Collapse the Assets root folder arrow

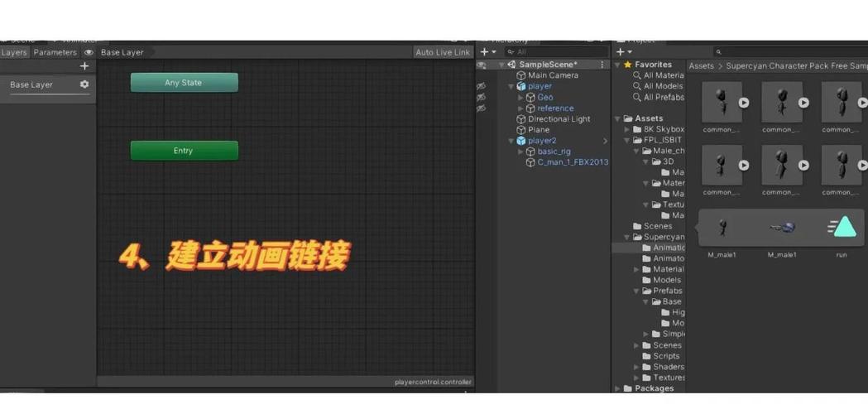[618, 118]
